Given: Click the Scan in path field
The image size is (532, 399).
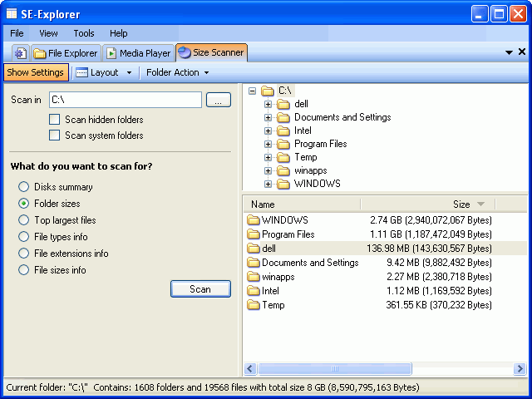Looking at the screenshot, I should [126, 100].
